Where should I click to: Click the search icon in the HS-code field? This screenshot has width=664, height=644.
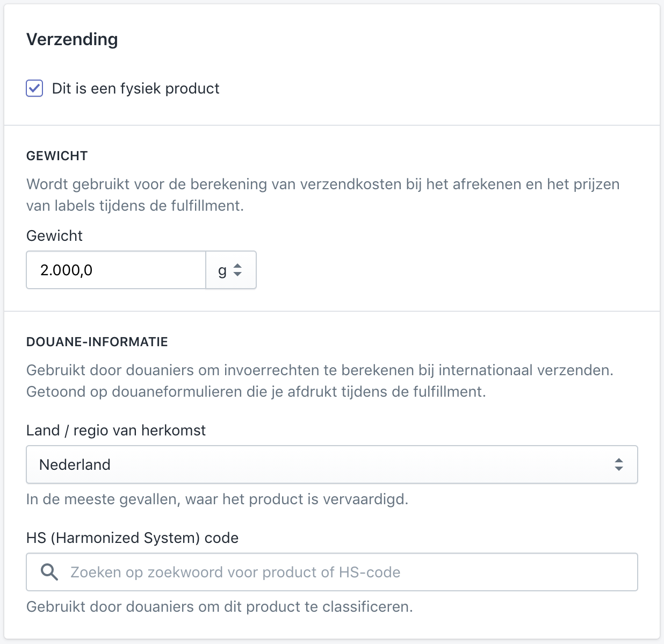(x=49, y=572)
